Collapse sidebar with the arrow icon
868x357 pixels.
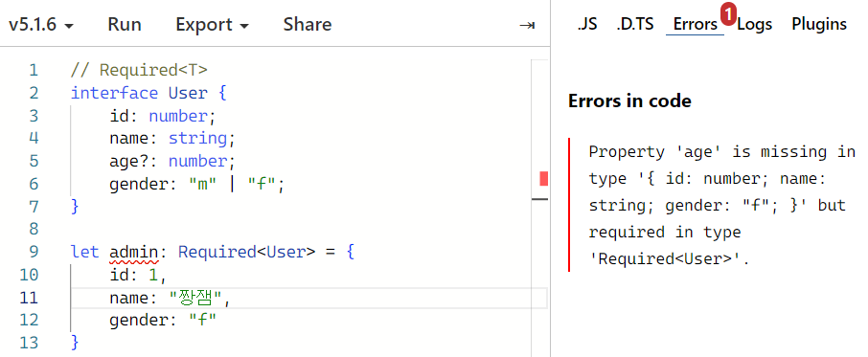[x=526, y=25]
